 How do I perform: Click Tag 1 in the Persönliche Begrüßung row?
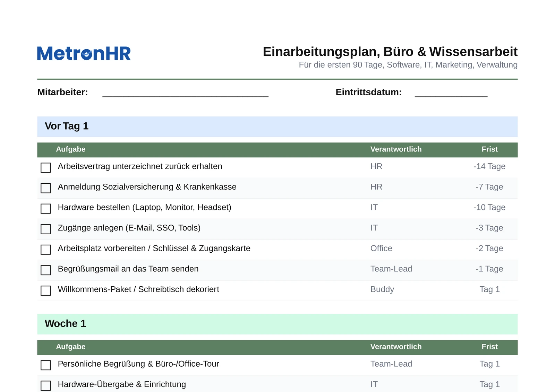(x=489, y=364)
